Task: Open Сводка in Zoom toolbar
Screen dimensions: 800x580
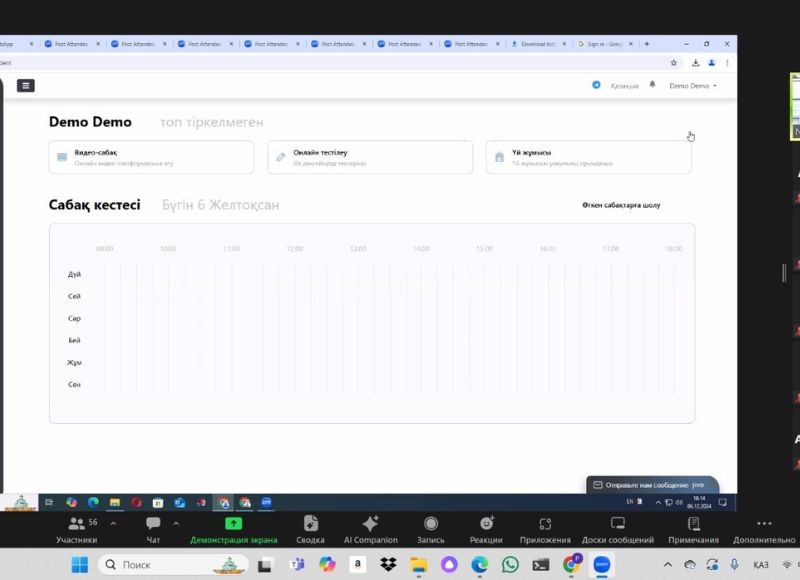Action: [310, 529]
